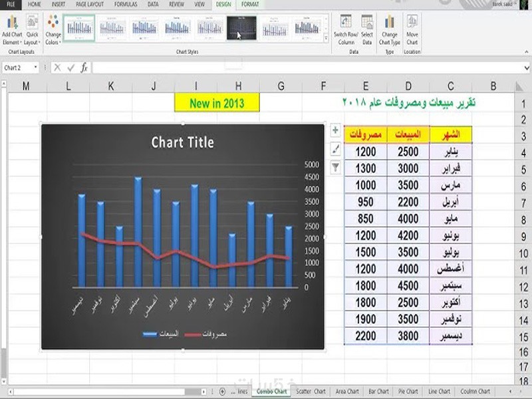The height and width of the screenshot is (399, 532).
Task: Open the Quick Layout gallery
Action: (x=32, y=30)
